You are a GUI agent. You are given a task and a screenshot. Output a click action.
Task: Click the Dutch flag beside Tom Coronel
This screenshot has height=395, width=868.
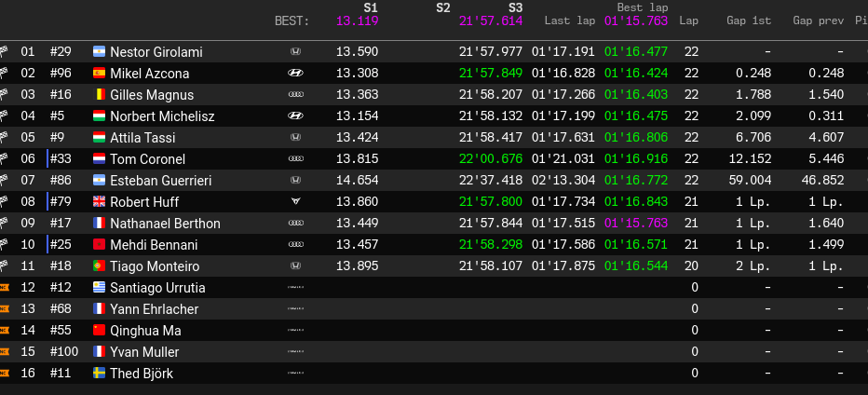tap(100, 159)
